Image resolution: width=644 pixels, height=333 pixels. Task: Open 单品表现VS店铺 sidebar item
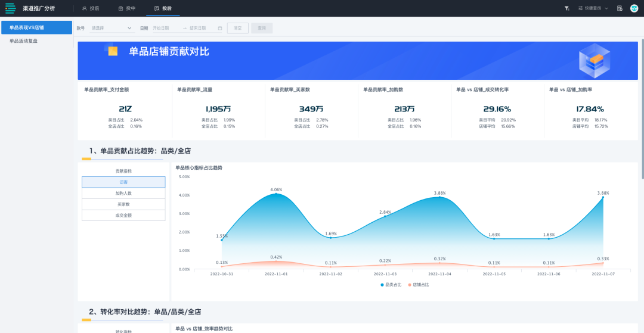point(36,27)
